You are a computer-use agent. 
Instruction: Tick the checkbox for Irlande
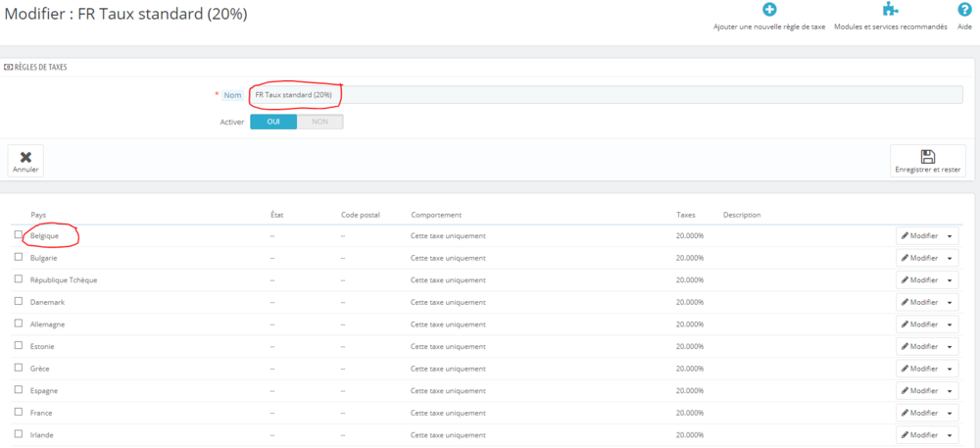point(18,434)
